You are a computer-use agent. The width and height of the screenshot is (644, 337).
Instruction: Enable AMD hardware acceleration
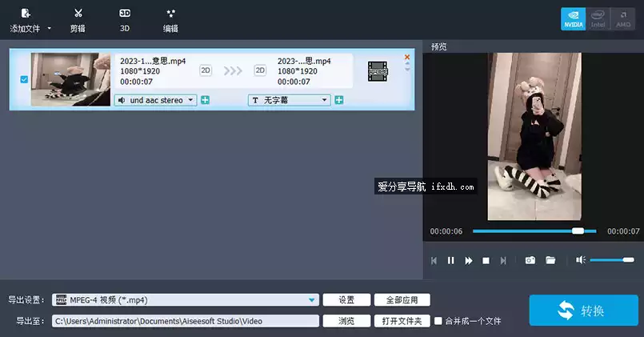click(x=623, y=19)
